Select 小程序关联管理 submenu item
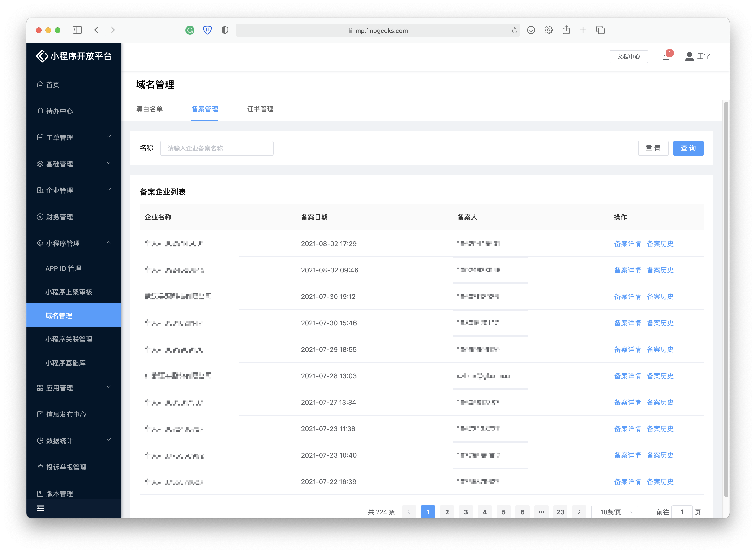 point(74,339)
